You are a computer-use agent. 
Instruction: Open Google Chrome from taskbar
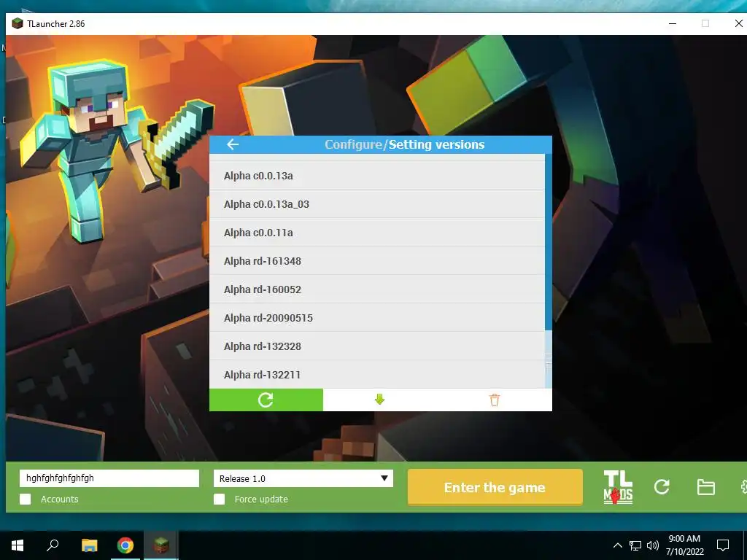[x=125, y=545]
